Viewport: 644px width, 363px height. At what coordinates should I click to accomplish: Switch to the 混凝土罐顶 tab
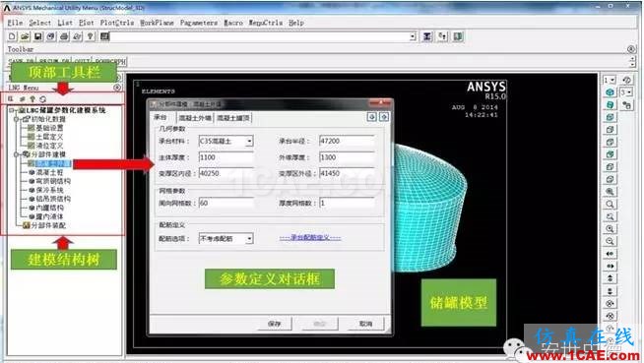232,118
